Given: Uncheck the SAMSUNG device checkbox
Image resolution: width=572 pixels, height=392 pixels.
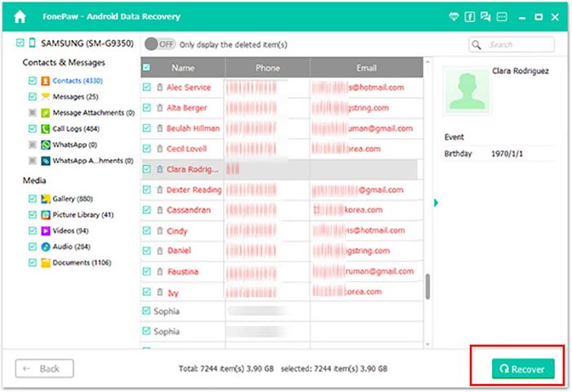Looking at the screenshot, I should point(20,43).
